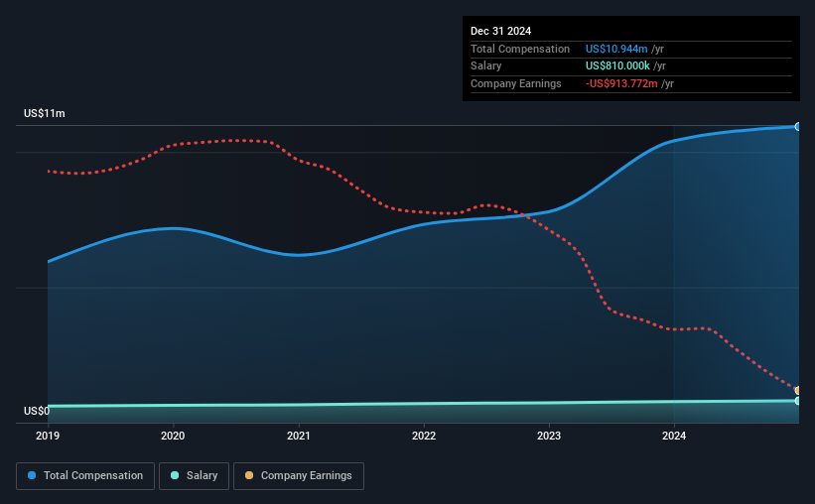Click the 2023 x-axis label

click(549, 436)
